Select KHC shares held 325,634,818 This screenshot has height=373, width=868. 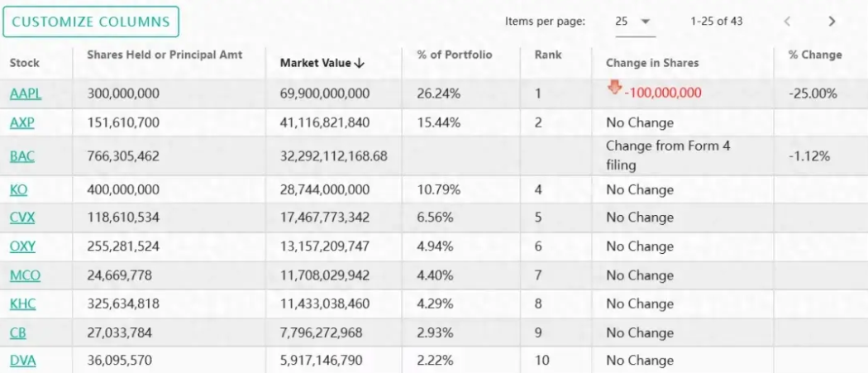click(x=123, y=304)
